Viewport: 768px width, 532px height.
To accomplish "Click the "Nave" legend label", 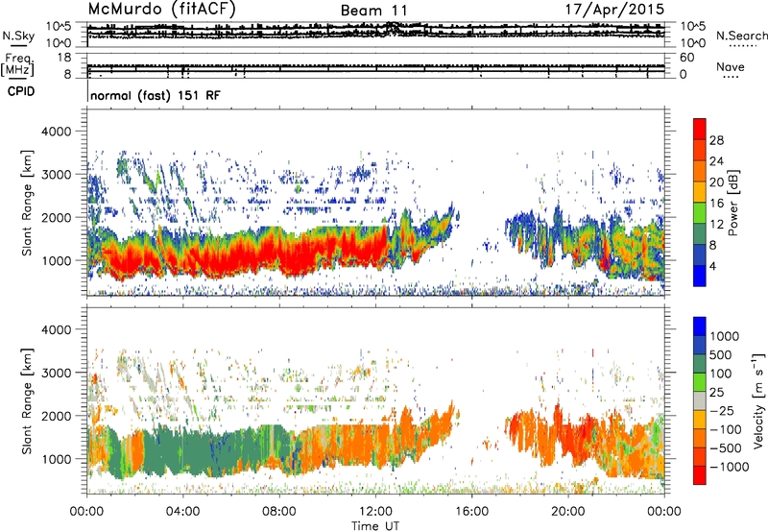I will point(731,66).
